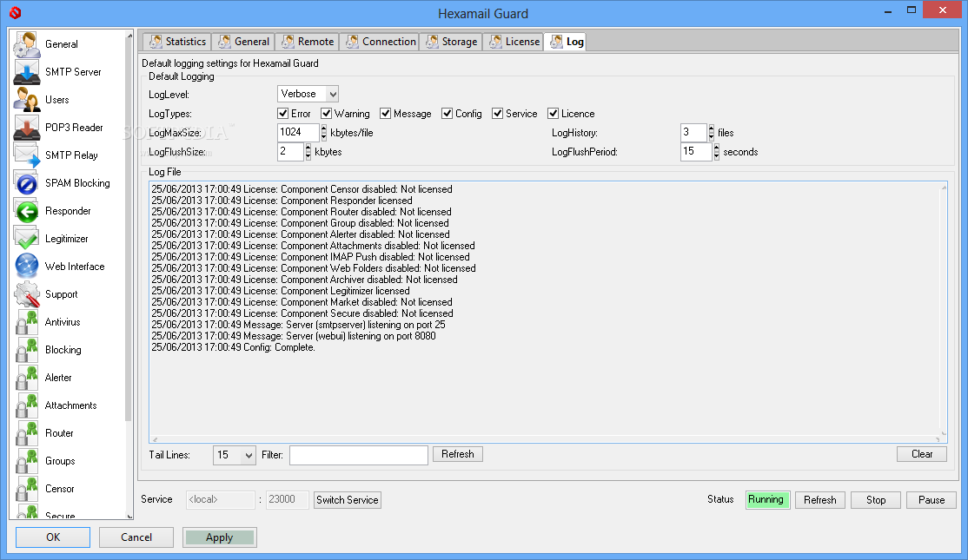Open the locked Antivirus module icon
Image resolution: width=968 pixels, height=560 pixels.
27,322
